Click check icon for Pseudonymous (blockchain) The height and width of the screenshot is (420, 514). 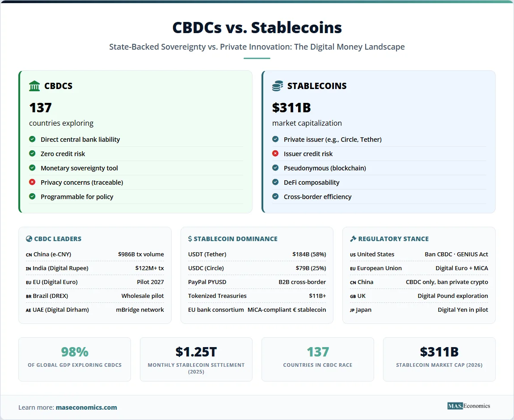pyautogui.click(x=275, y=168)
